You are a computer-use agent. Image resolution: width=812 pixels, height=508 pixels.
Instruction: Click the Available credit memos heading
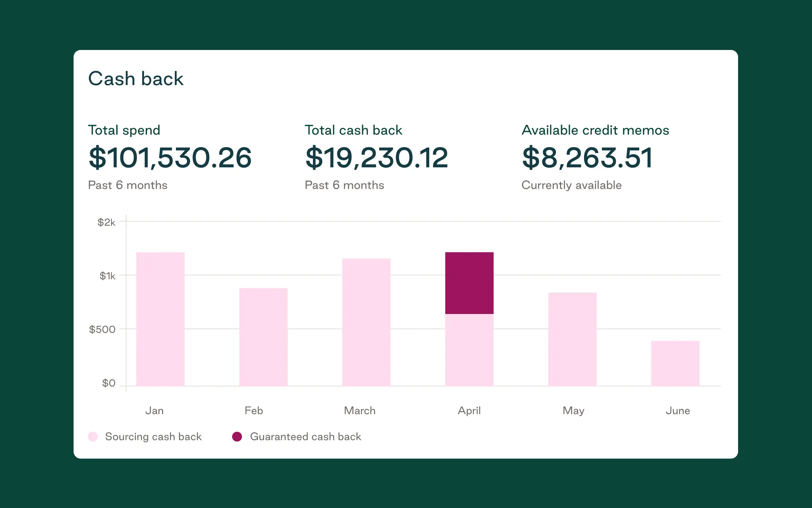click(x=595, y=130)
